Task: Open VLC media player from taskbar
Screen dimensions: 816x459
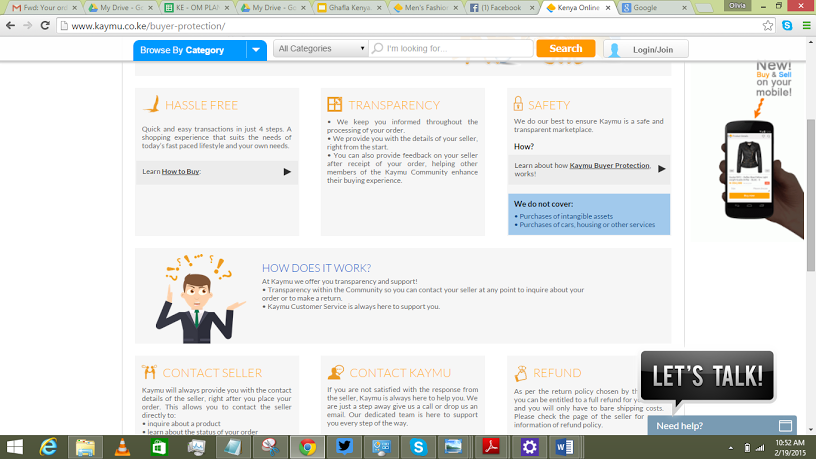Action: (x=122, y=447)
